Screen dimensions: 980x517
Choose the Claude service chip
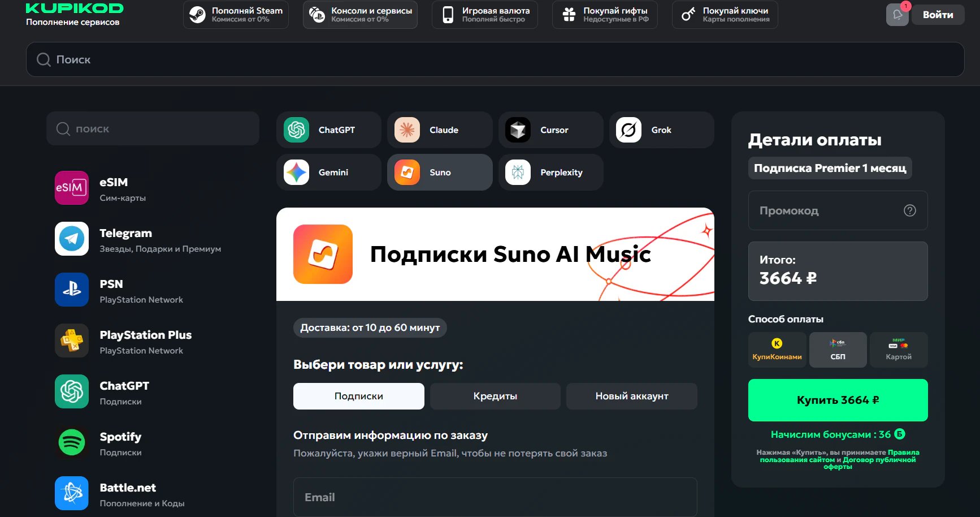[440, 130]
